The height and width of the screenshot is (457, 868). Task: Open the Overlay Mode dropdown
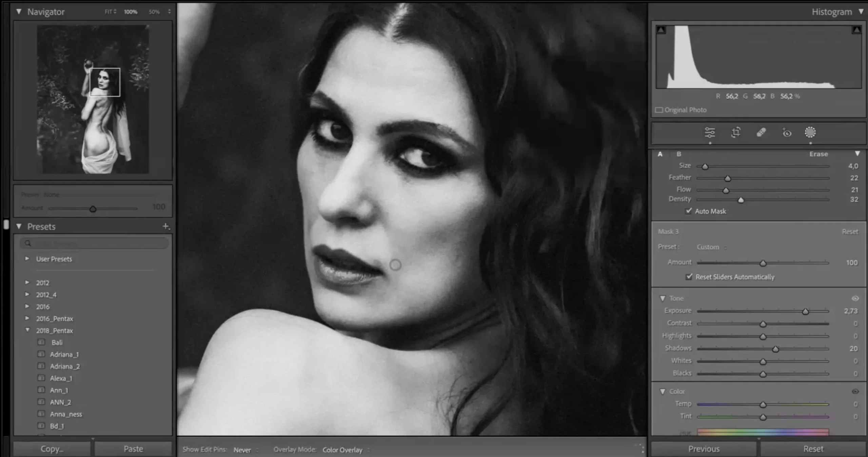[343, 450]
